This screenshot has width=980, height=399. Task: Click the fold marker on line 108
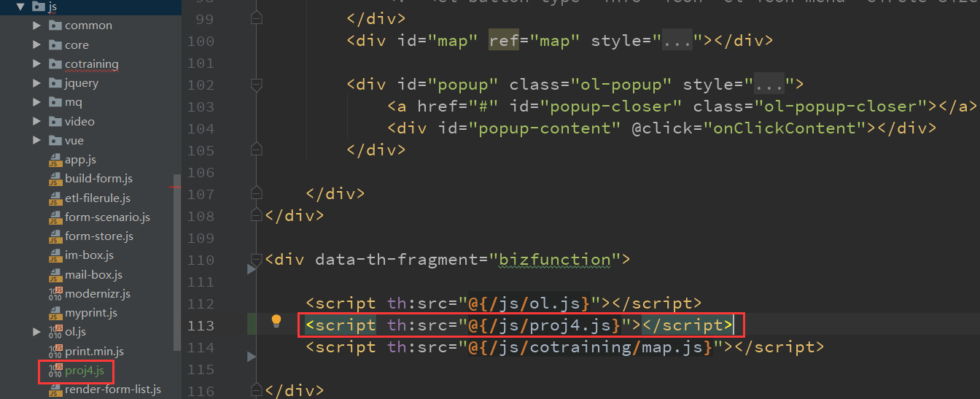(255, 216)
